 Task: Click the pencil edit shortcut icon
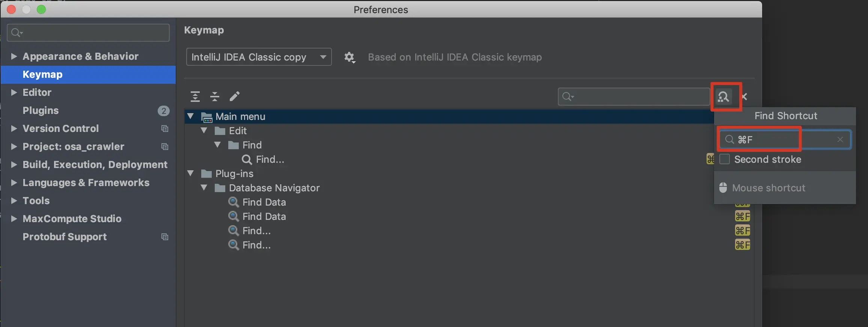235,97
